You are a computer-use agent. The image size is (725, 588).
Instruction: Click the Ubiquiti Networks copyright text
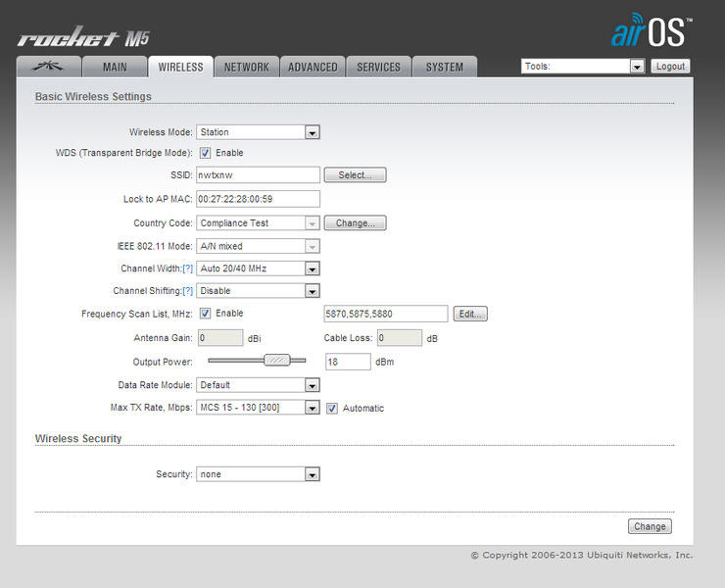coord(582,555)
